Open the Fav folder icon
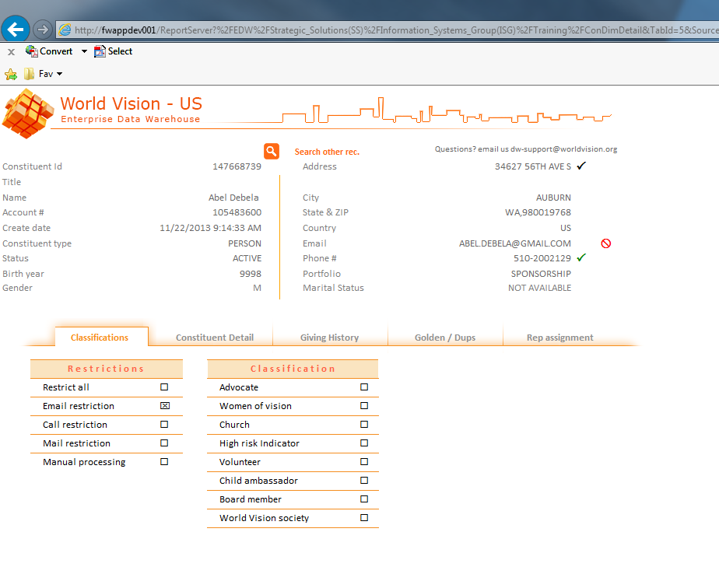The width and height of the screenshot is (719, 588). (x=30, y=74)
